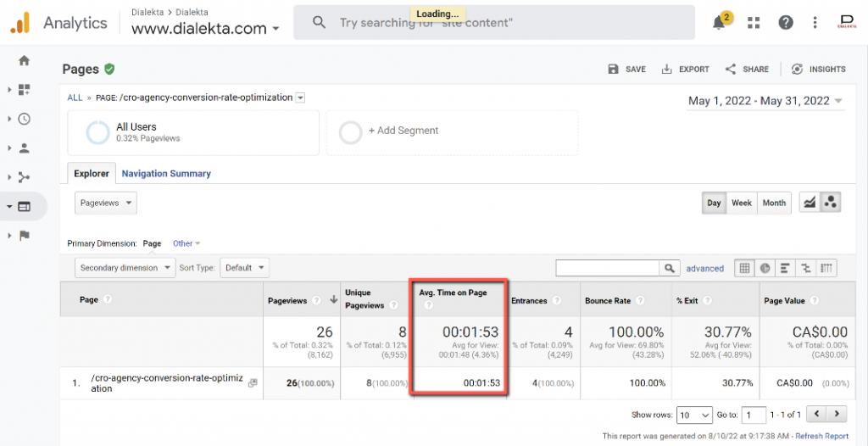Open the Acquisition icon in sidebar
The height and width of the screenshot is (446, 868).
(24, 177)
